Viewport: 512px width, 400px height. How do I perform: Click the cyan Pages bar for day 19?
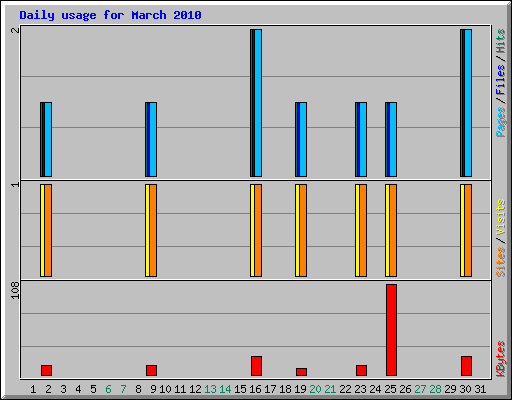pyautogui.click(x=303, y=139)
